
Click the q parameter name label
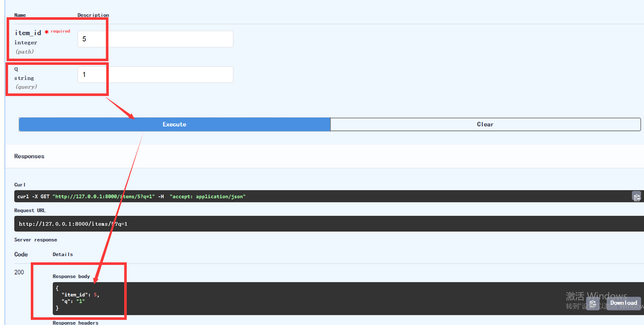point(16,69)
